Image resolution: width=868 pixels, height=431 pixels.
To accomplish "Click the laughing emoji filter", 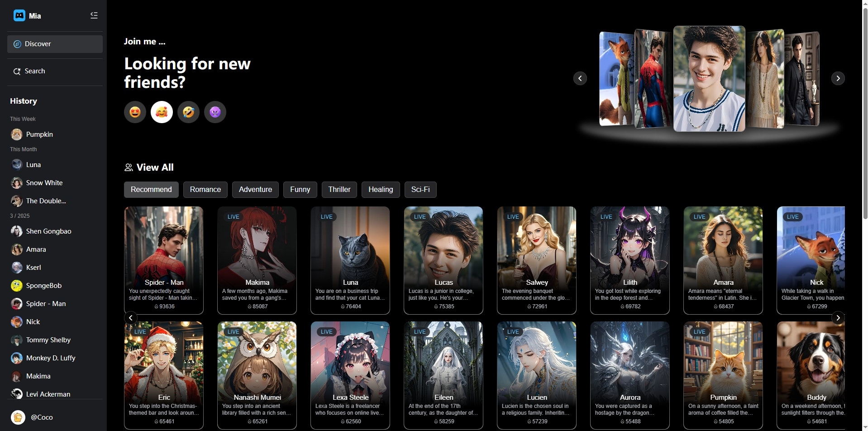I will click(x=188, y=112).
